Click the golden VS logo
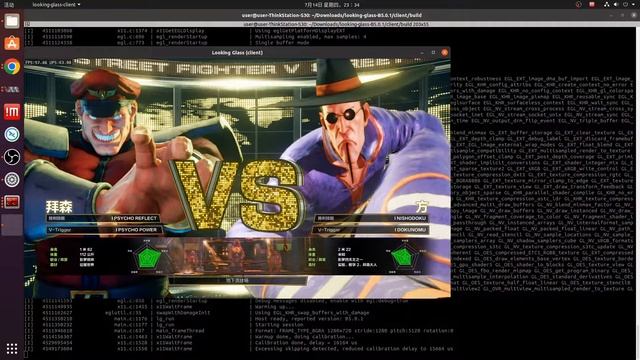 pos(238,195)
